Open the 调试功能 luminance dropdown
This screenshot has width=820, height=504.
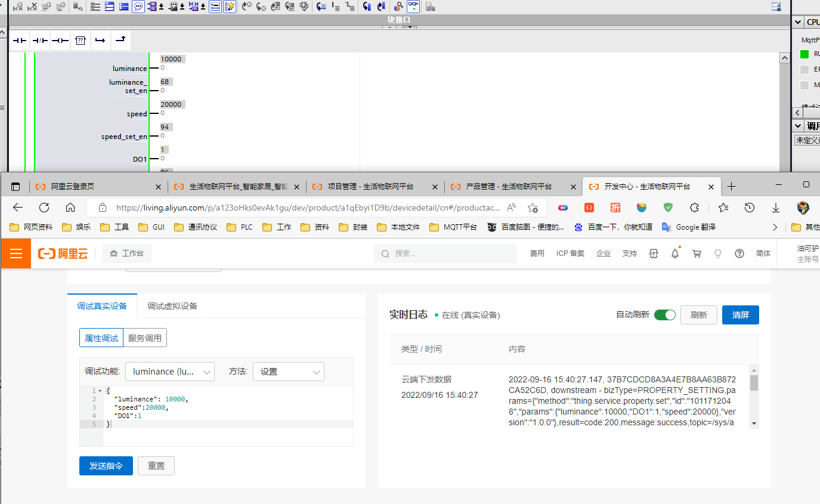click(x=170, y=371)
